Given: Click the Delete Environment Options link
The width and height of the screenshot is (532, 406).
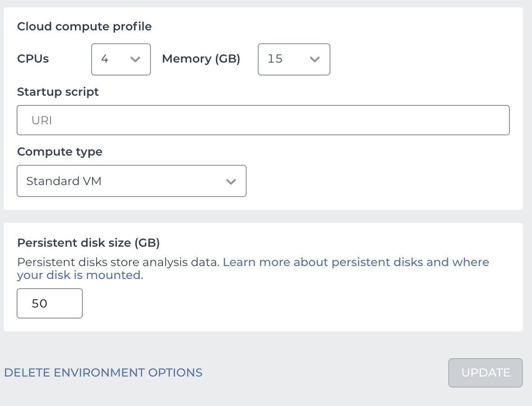Looking at the screenshot, I should (103, 373).
